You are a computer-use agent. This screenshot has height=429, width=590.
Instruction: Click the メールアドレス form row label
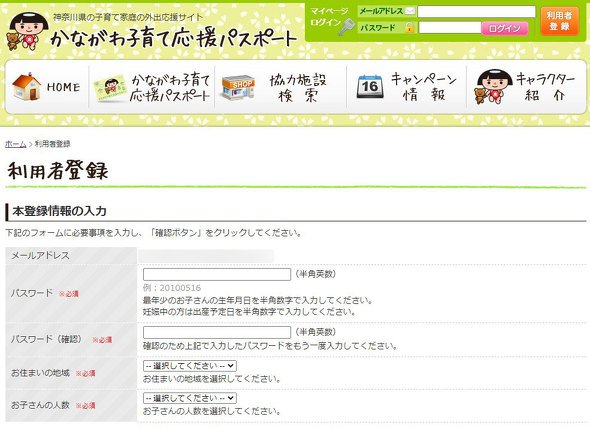click(40, 256)
